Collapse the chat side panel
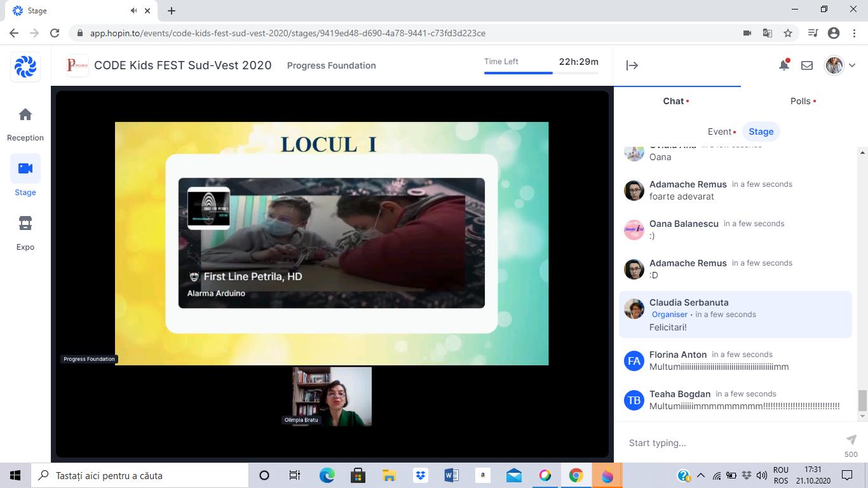Screen dimensions: 868x488 pos(632,65)
